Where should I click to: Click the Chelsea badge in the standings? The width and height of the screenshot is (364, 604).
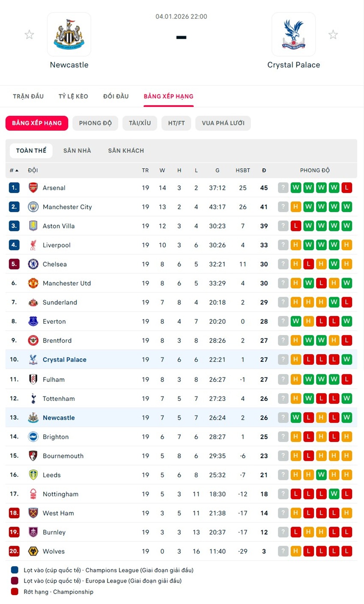tap(33, 264)
